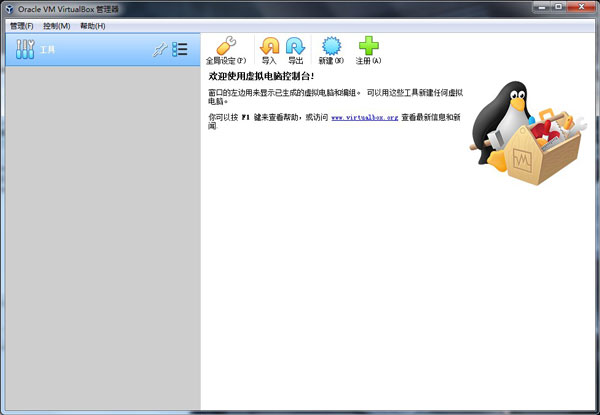Click the 导出 export appliance icon
The width and height of the screenshot is (600, 415).
[x=295, y=50]
